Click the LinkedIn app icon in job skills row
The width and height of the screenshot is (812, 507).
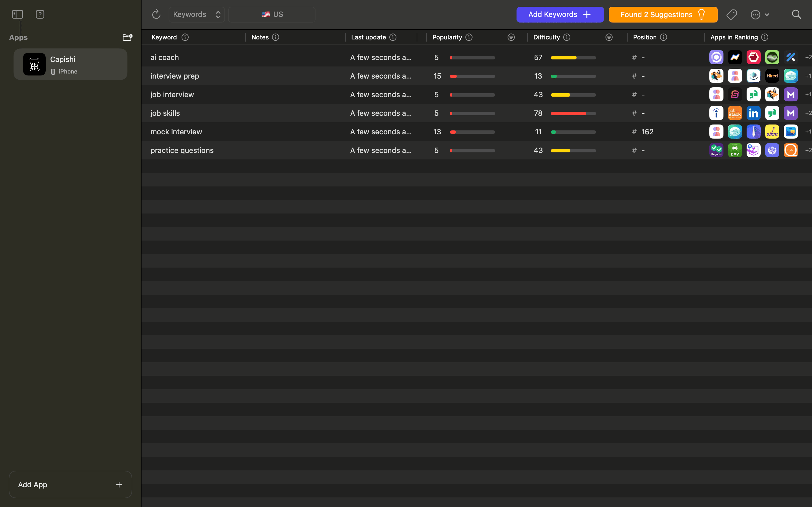tap(753, 113)
